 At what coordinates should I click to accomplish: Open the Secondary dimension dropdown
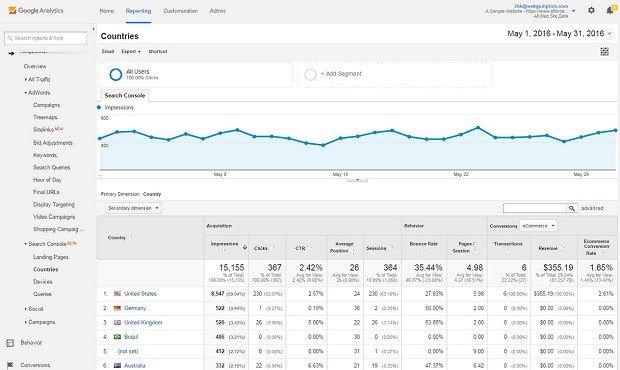point(133,208)
